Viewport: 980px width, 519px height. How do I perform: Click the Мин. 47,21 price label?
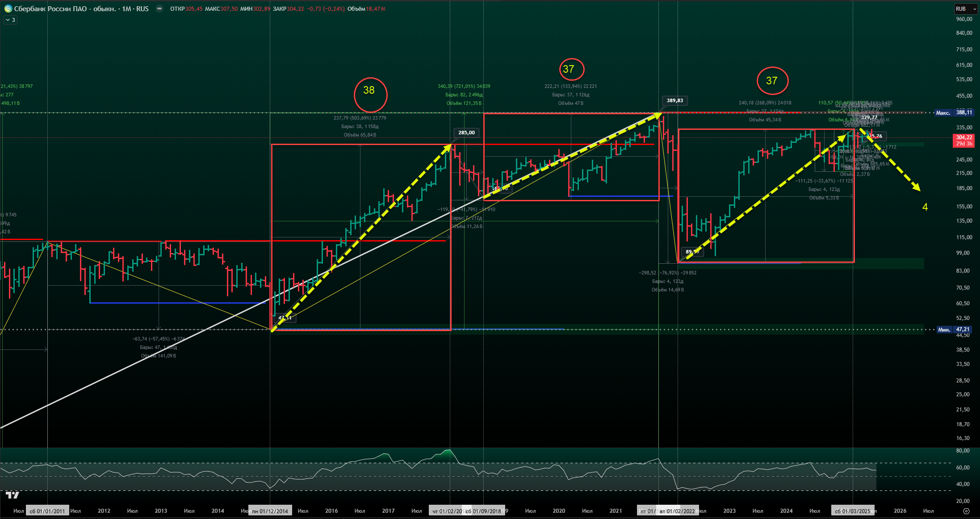click(954, 330)
